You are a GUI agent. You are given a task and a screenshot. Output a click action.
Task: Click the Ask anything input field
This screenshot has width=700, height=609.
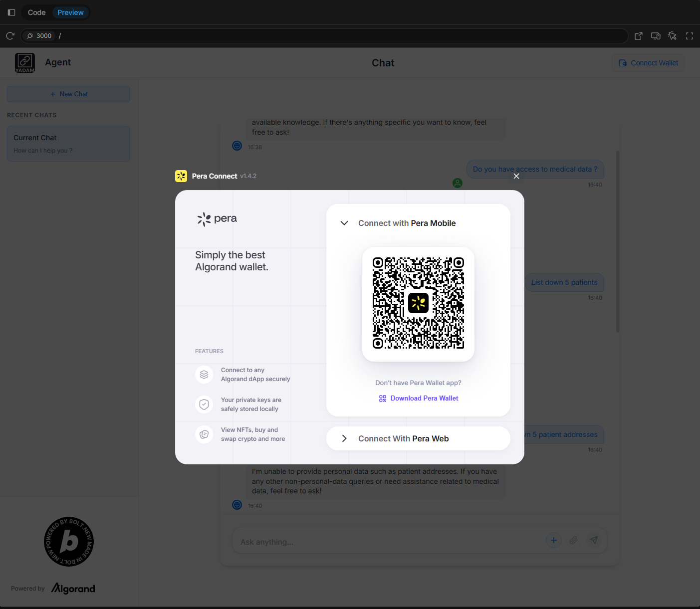tap(389, 542)
